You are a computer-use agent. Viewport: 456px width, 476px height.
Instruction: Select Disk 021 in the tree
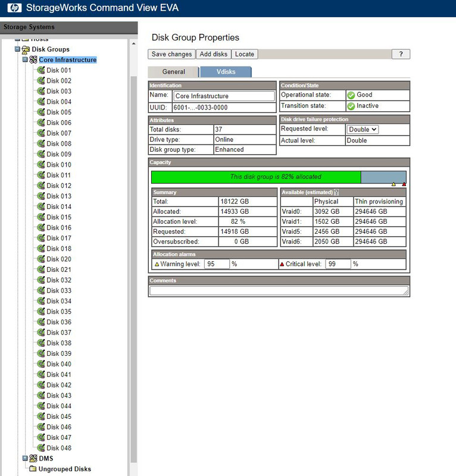click(59, 270)
